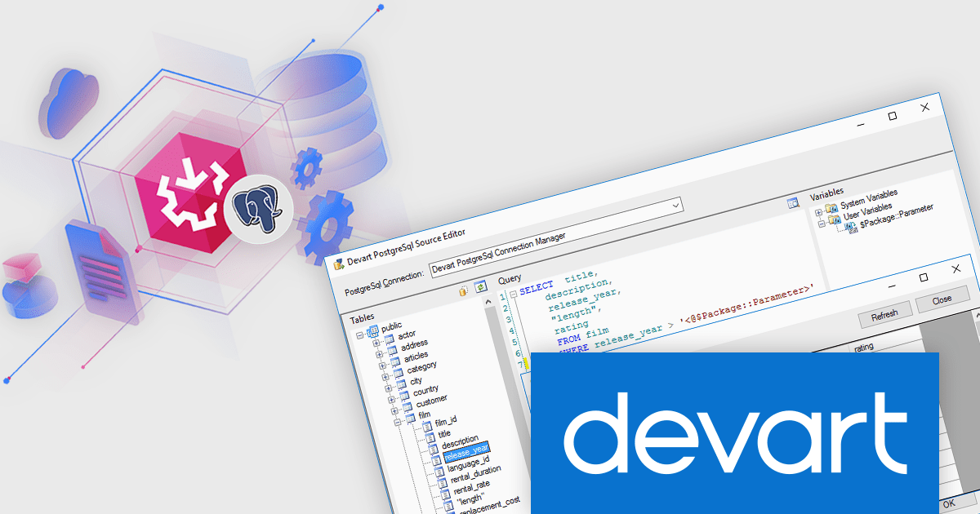Click the Source Editor title bar icon
Viewport: 980px width, 514px height.
[338, 263]
